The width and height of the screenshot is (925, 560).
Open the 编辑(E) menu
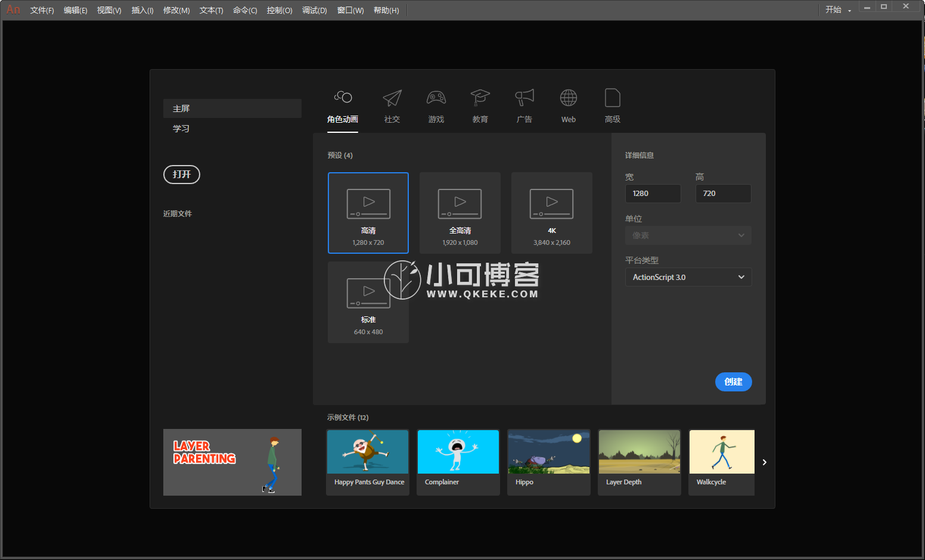(76, 10)
